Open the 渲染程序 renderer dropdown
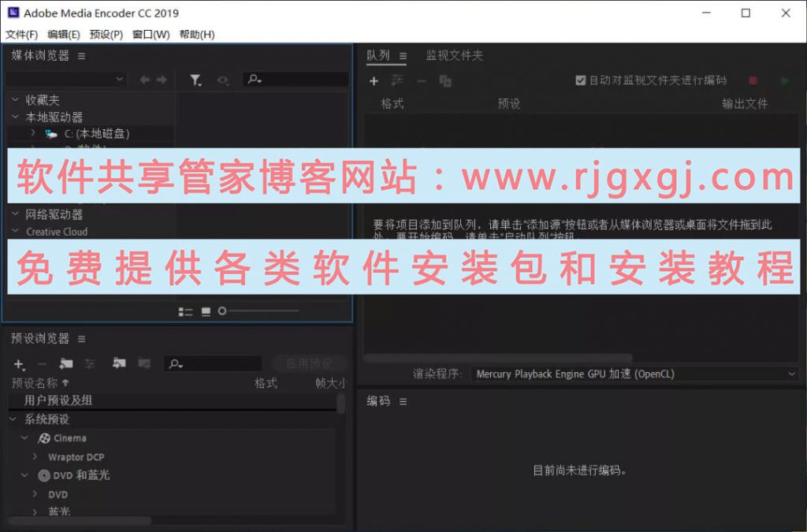This screenshot has width=807, height=532. tap(635, 374)
